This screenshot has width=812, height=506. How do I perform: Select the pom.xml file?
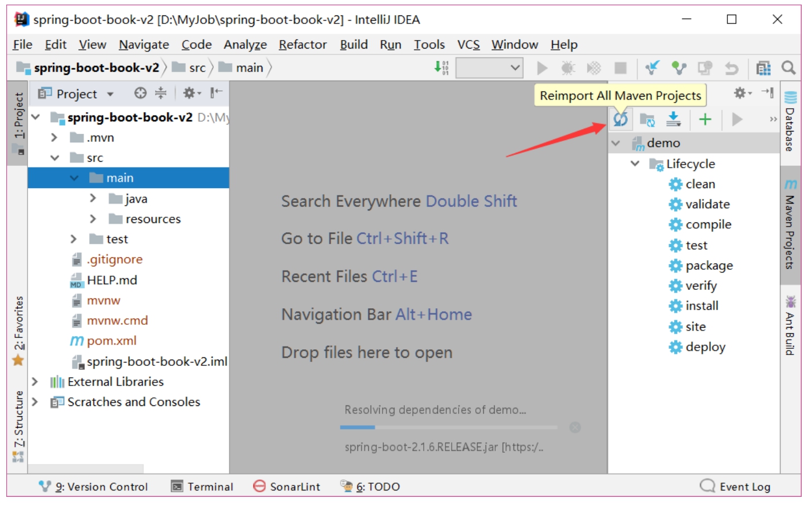pos(104,341)
